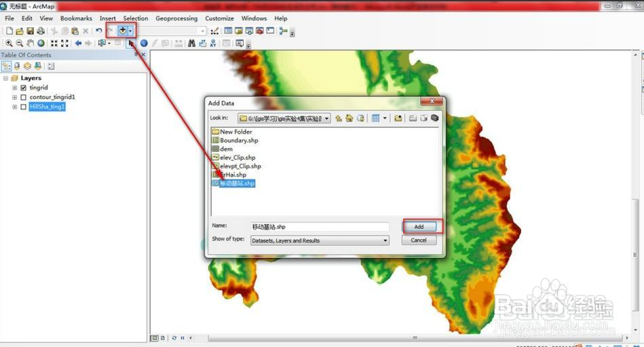Click the Full Extent globe icon
Image resolution: width=644 pixels, height=347 pixels.
coord(41,43)
